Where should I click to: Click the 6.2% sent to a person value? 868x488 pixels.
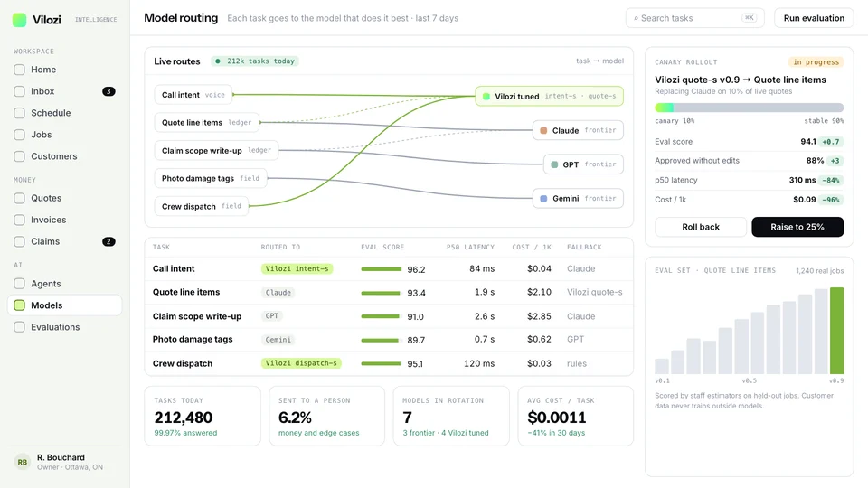coord(295,418)
